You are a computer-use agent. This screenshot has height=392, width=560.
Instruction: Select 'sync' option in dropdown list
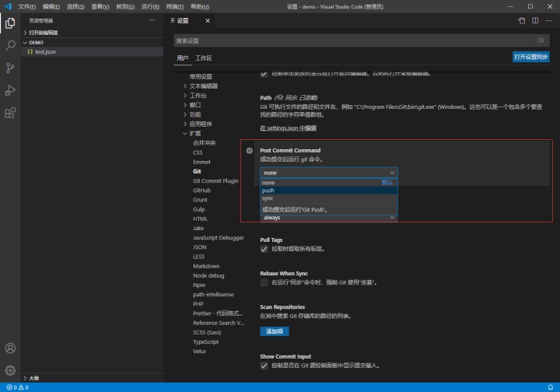click(328, 198)
